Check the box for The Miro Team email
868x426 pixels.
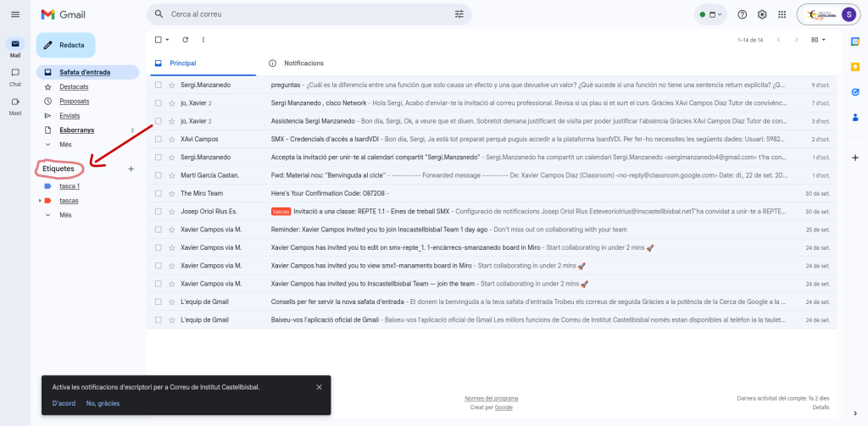[x=158, y=193]
